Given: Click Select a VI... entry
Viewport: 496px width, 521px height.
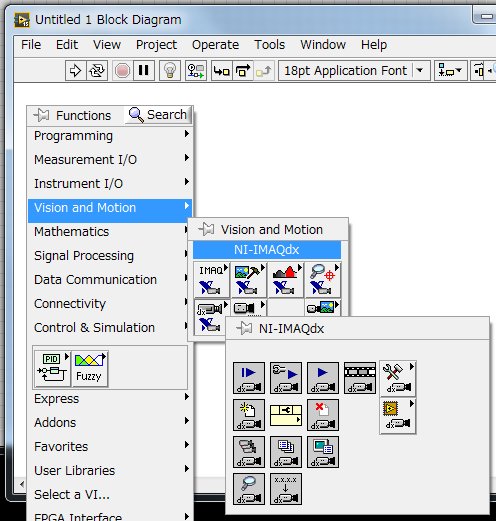Looking at the screenshot, I should tap(110, 495).
